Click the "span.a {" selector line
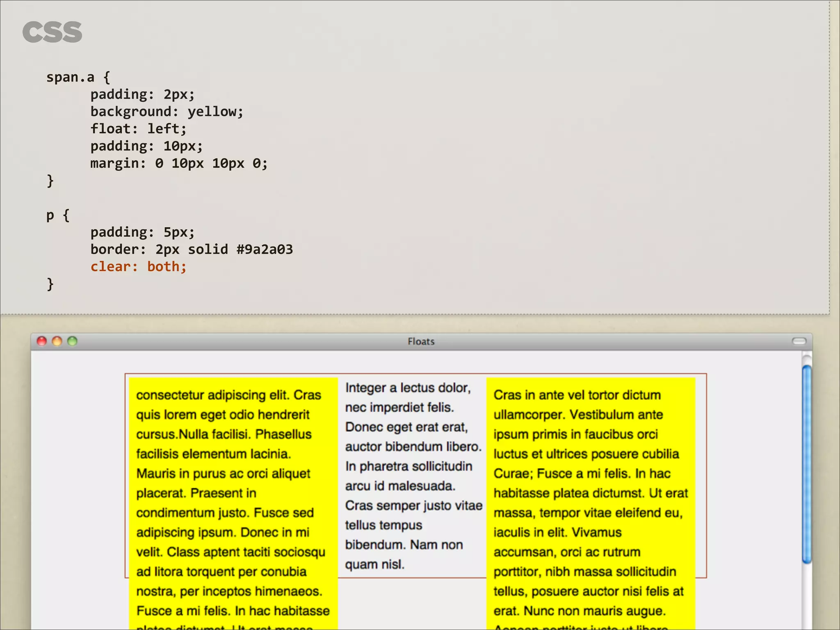This screenshot has width=840, height=630. click(78, 77)
